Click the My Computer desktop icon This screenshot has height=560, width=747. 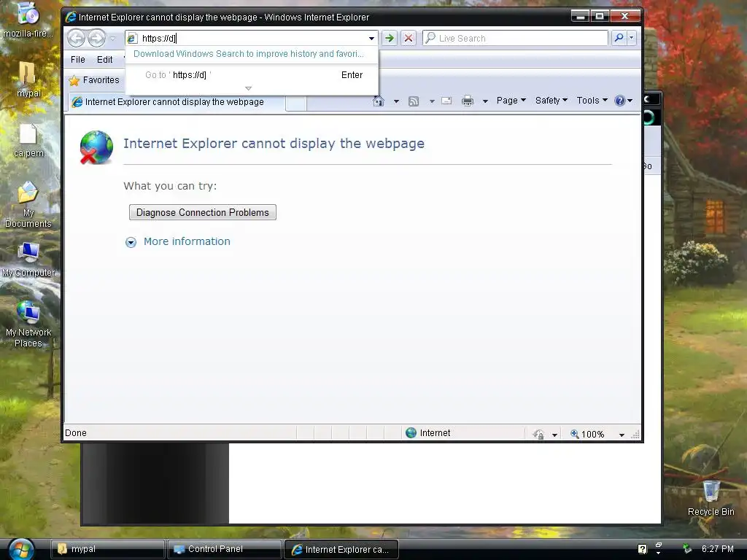point(28,260)
